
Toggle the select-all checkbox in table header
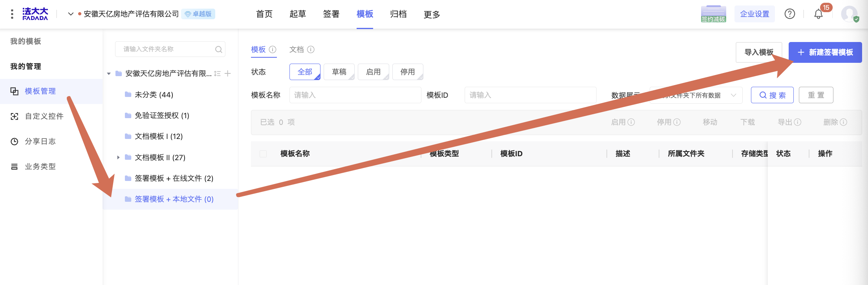point(263,153)
